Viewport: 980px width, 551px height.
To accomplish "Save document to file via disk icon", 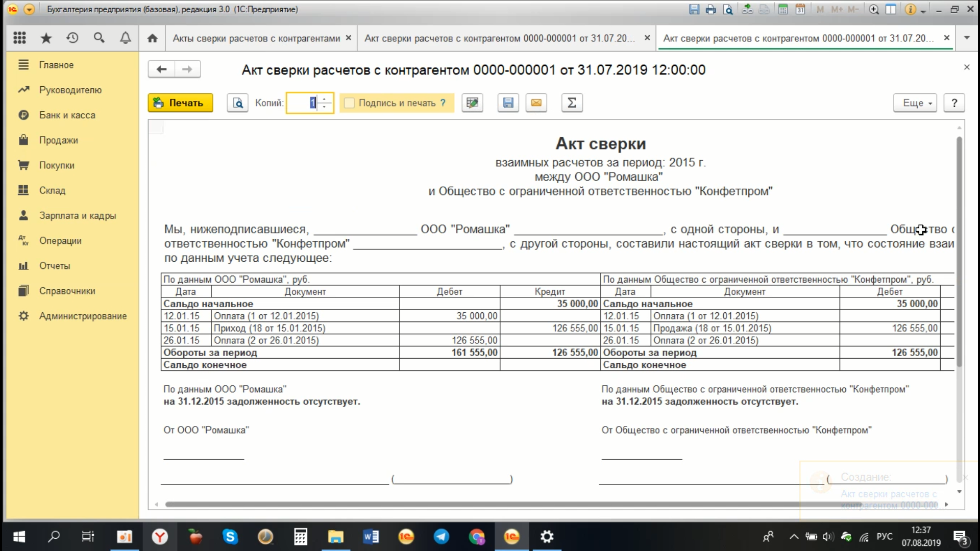I will pos(508,103).
